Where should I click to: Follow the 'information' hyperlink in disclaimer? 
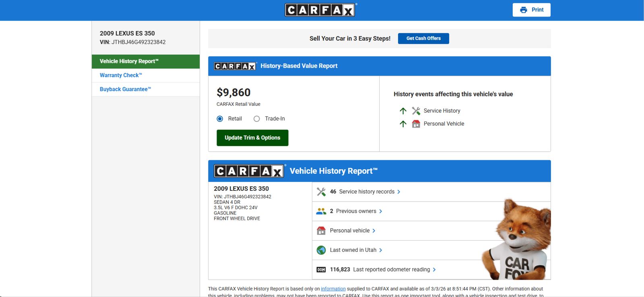point(333,289)
